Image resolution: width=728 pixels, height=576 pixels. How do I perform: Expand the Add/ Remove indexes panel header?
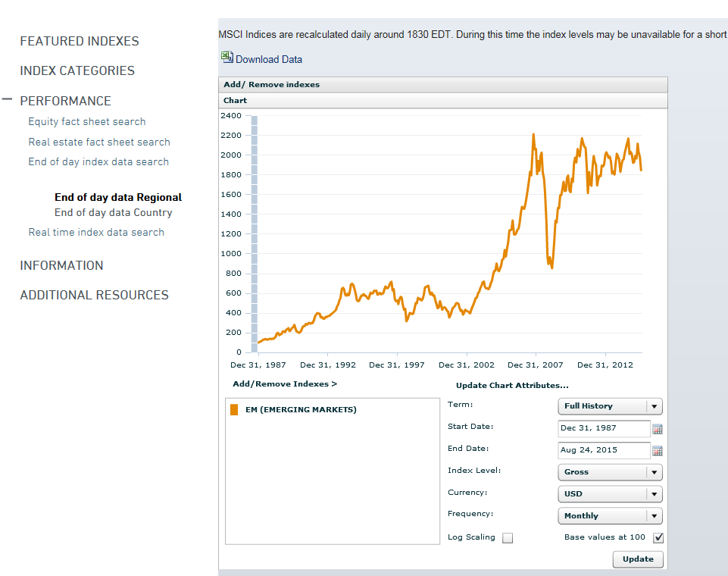pos(443,85)
